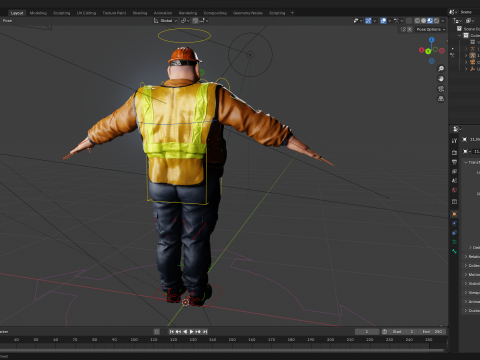Image resolution: width=480 pixels, height=360 pixels.
Task: Open the overlays options dropdown arrow
Action: tap(389, 21)
